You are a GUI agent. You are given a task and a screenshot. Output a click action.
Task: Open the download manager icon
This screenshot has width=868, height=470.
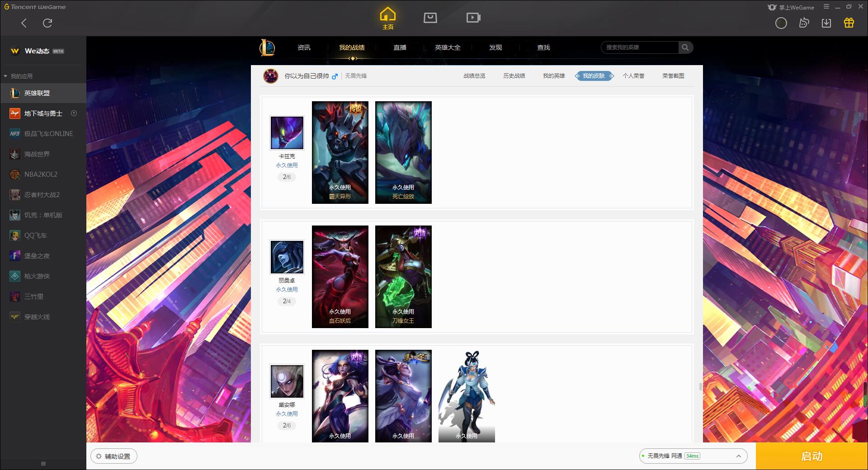tap(826, 23)
